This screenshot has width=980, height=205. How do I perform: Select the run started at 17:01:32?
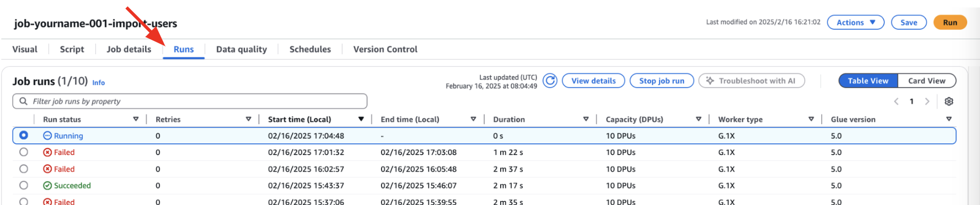point(23,152)
